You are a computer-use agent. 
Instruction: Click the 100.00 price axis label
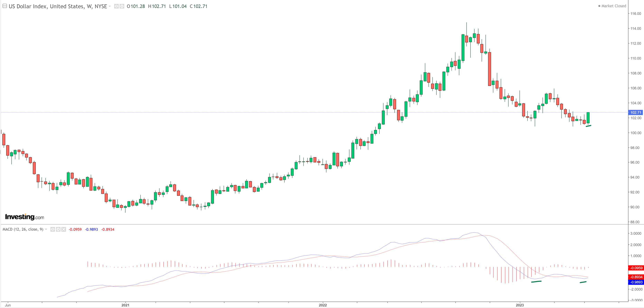click(636, 133)
